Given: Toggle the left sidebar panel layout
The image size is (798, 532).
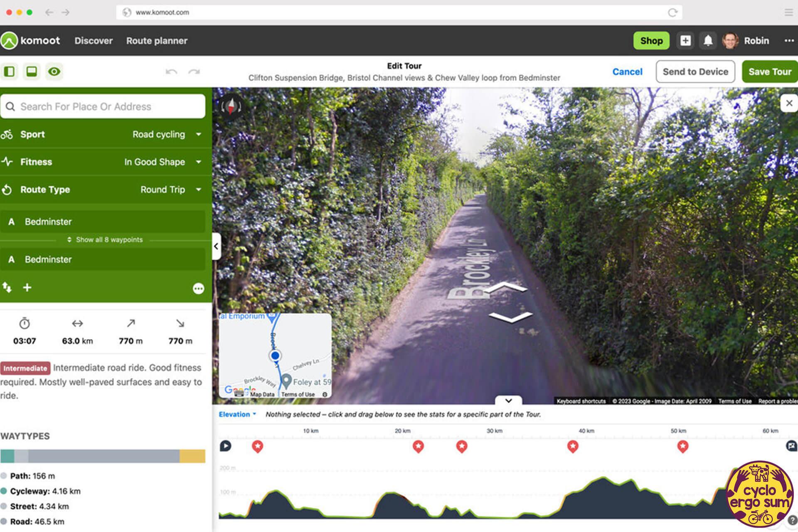Looking at the screenshot, I should tap(9, 71).
